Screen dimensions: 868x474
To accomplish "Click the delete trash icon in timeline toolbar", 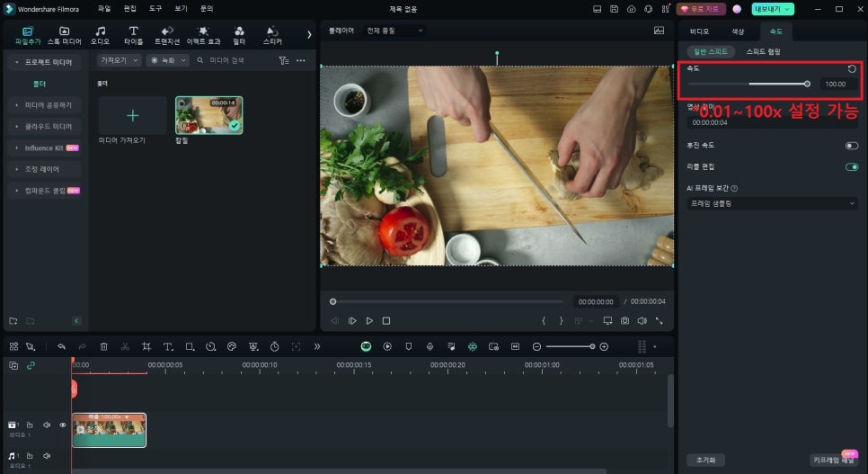I will (x=103, y=346).
